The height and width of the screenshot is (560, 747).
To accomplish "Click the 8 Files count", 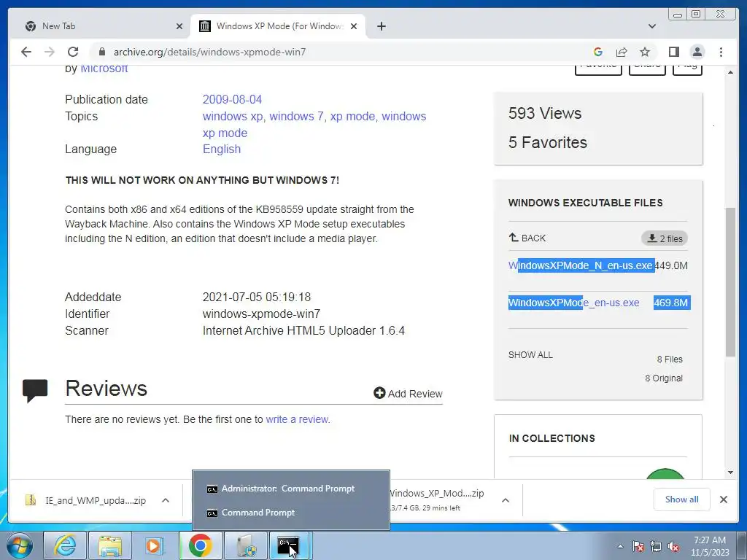I will click(x=670, y=359).
